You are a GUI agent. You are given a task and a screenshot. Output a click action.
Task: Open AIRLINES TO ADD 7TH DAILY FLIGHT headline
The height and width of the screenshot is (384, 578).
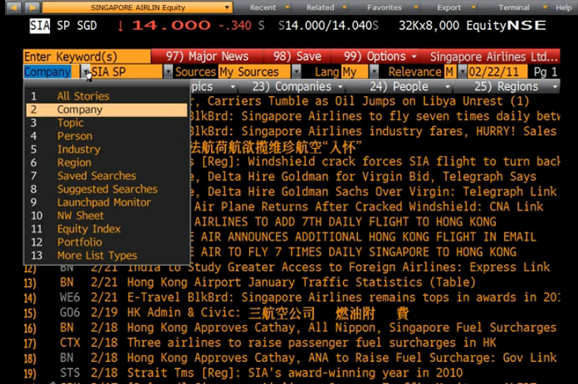[x=345, y=222]
